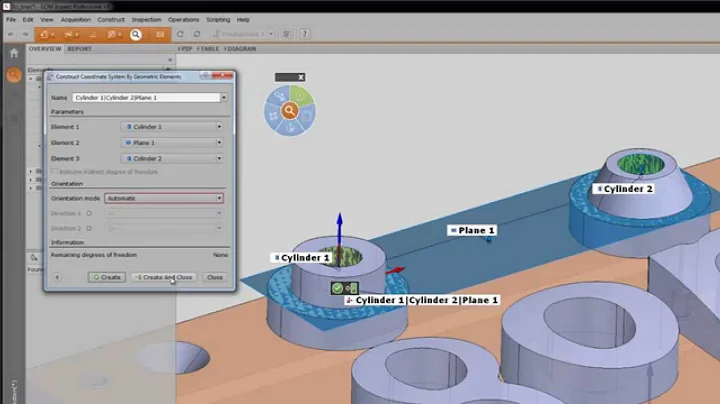Open the second orange toolbar icon with arrow
This screenshot has width=720, height=404.
(x=71, y=34)
